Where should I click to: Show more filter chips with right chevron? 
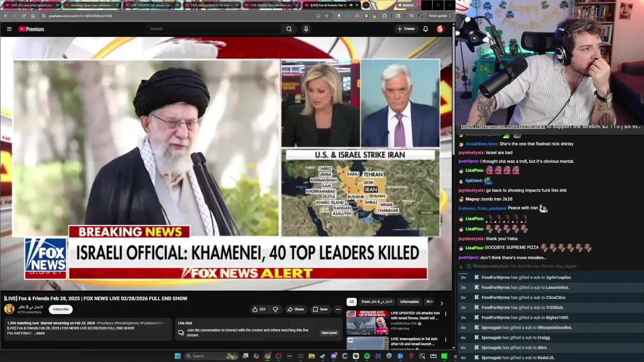pos(441,303)
